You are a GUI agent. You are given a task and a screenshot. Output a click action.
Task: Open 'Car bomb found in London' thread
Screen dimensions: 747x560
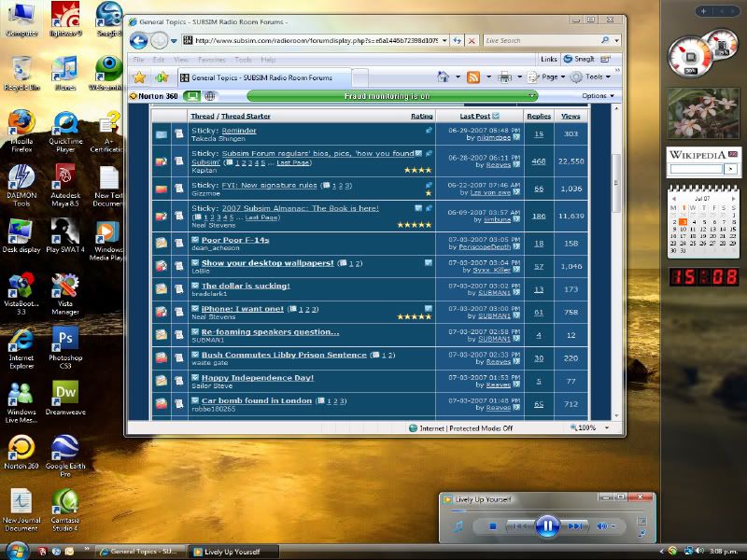(x=256, y=400)
